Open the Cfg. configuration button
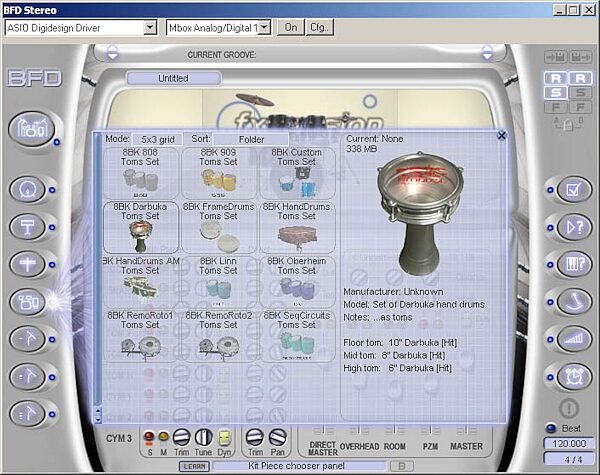The image size is (600, 475). tap(319, 28)
